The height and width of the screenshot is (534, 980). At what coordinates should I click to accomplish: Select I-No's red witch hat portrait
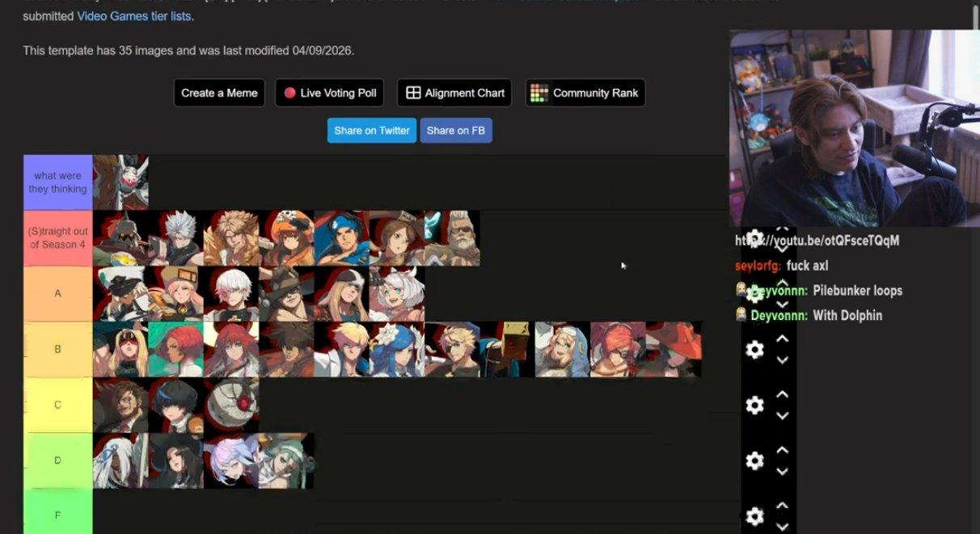674,349
